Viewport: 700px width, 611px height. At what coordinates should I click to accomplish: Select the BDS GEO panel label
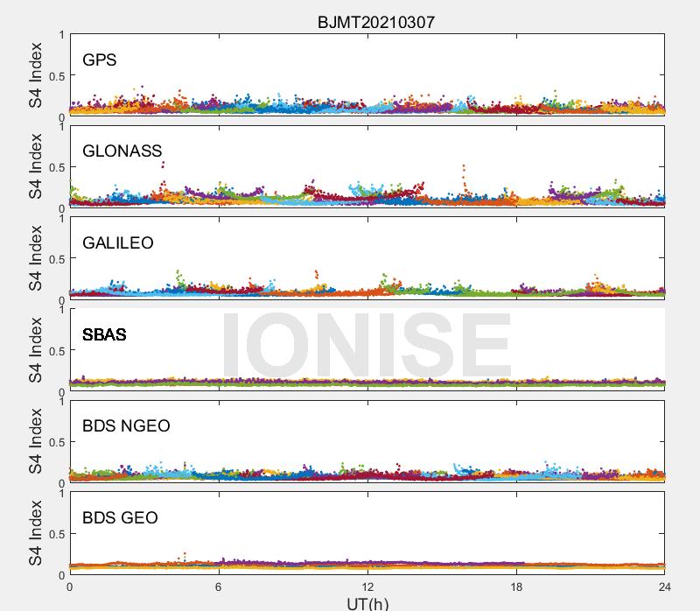tap(120, 517)
